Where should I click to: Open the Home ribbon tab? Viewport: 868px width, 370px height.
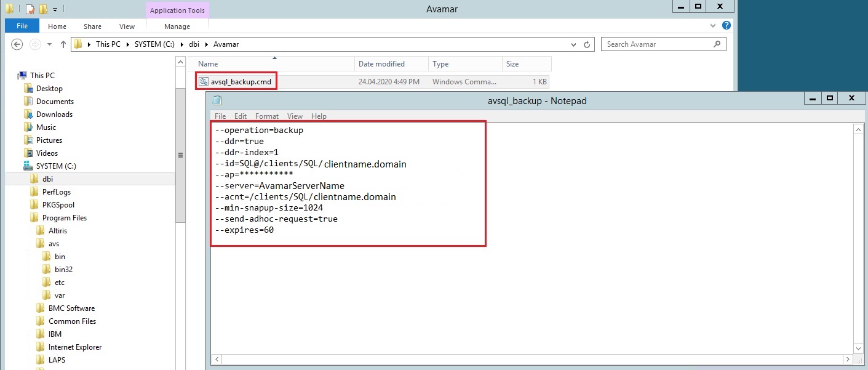click(57, 26)
